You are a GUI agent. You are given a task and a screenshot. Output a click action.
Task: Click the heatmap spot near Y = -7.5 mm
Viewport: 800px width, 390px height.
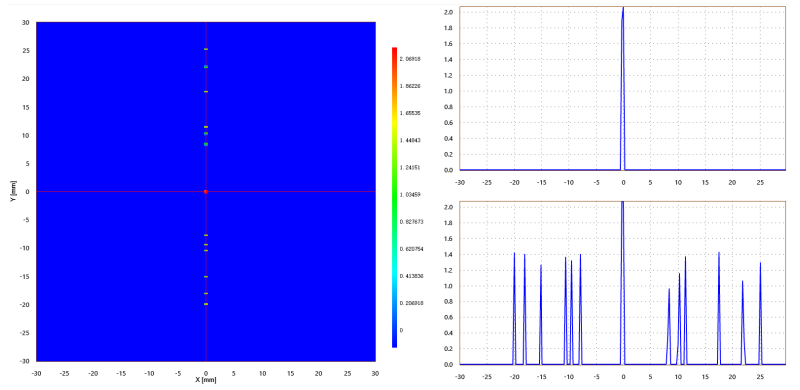pos(206,235)
